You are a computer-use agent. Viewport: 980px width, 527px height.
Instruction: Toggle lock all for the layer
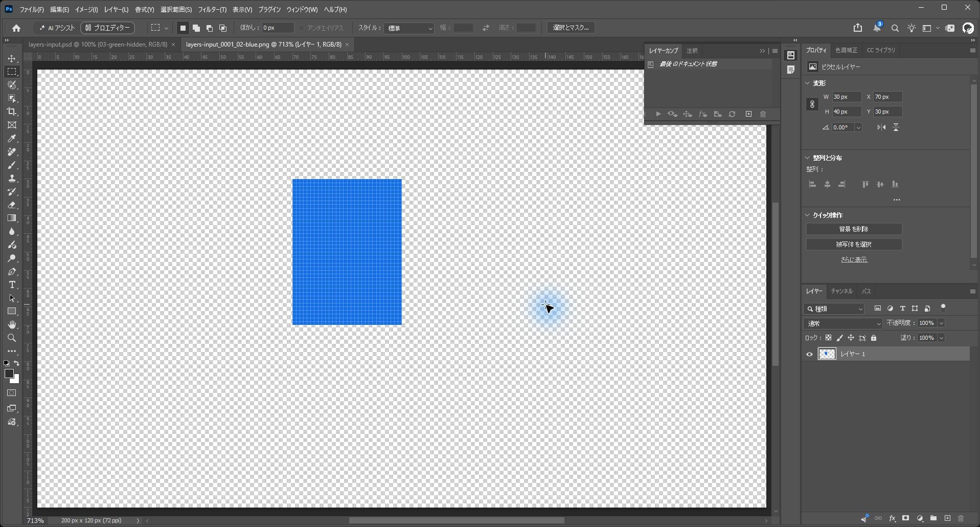coord(874,338)
